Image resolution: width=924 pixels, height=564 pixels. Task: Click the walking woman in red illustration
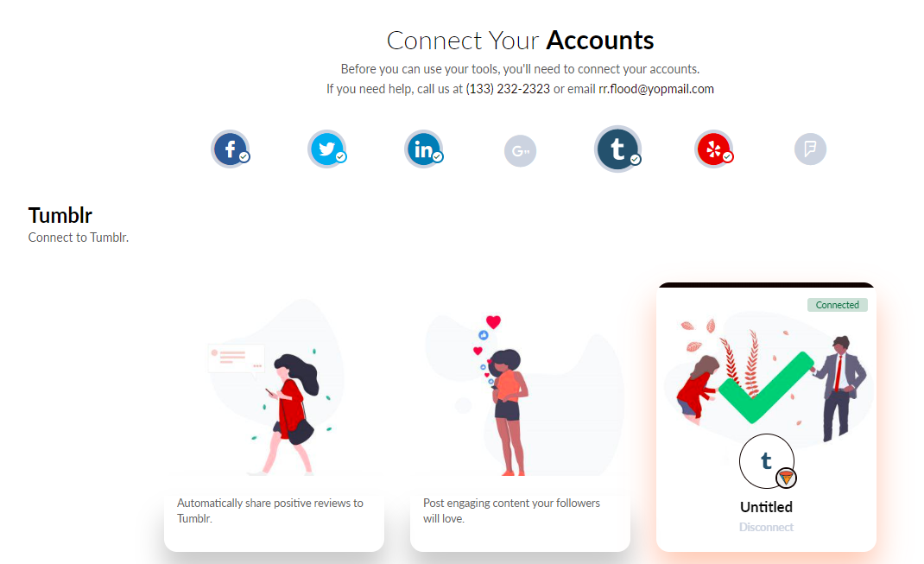pyautogui.click(x=288, y=414)
